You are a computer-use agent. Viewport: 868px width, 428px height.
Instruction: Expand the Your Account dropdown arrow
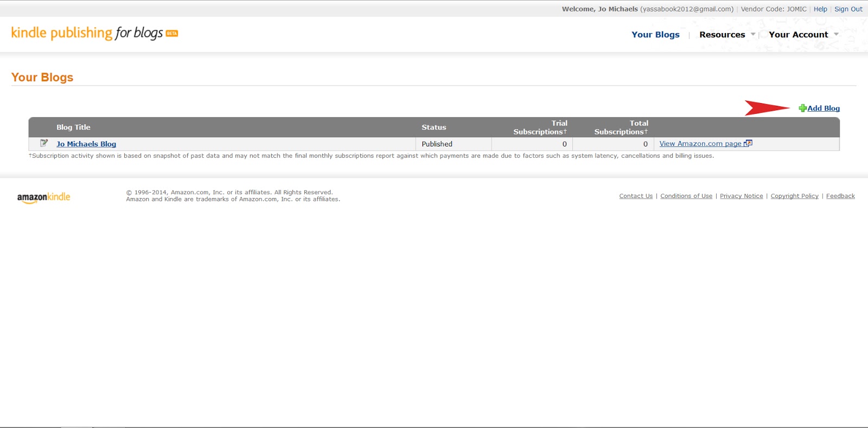pos(836,34)
